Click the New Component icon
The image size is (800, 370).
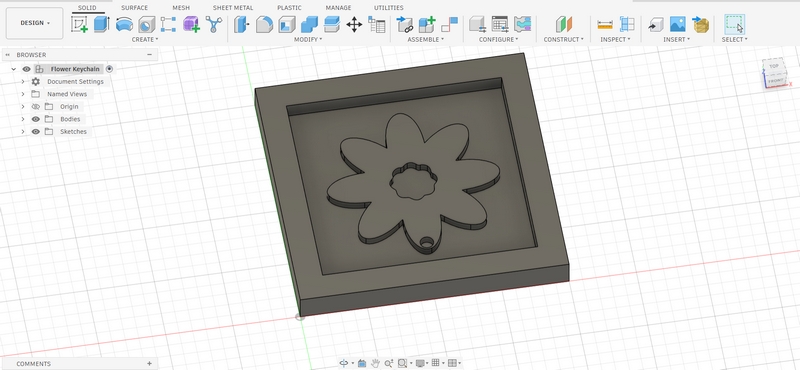(427, 24)
